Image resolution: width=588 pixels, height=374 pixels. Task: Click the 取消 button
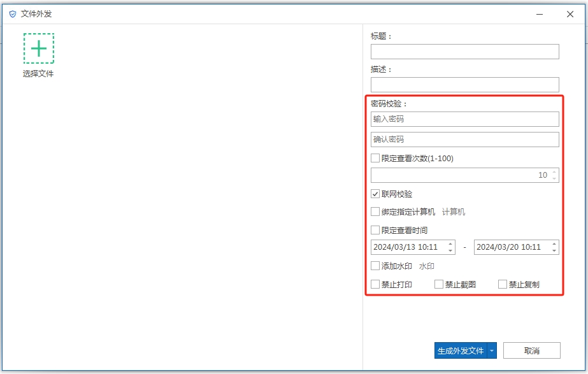531,350
